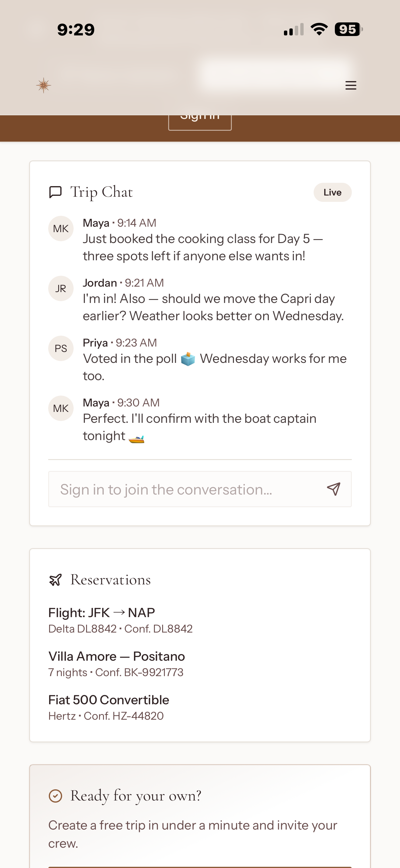Image resolution: width=400 pixels, height=868 pixels.
Task: Tap Priya's PS avatar
Action: click(x=61, y=348)
